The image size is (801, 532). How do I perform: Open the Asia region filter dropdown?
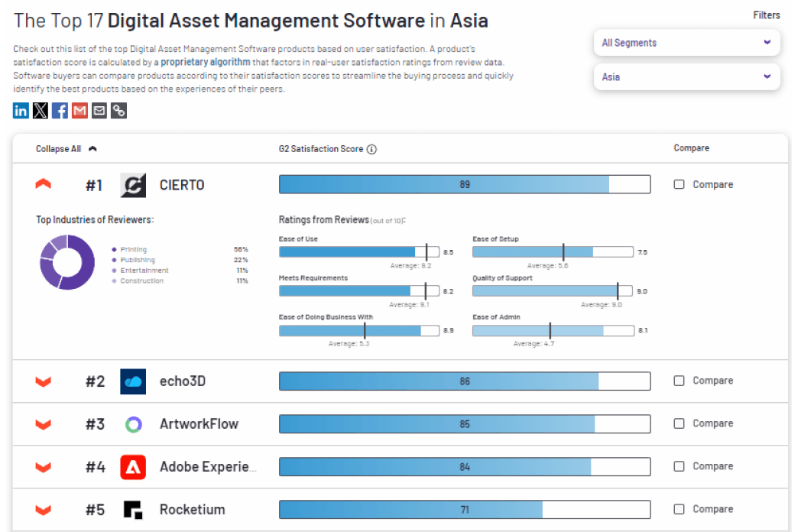pos(686,76)
